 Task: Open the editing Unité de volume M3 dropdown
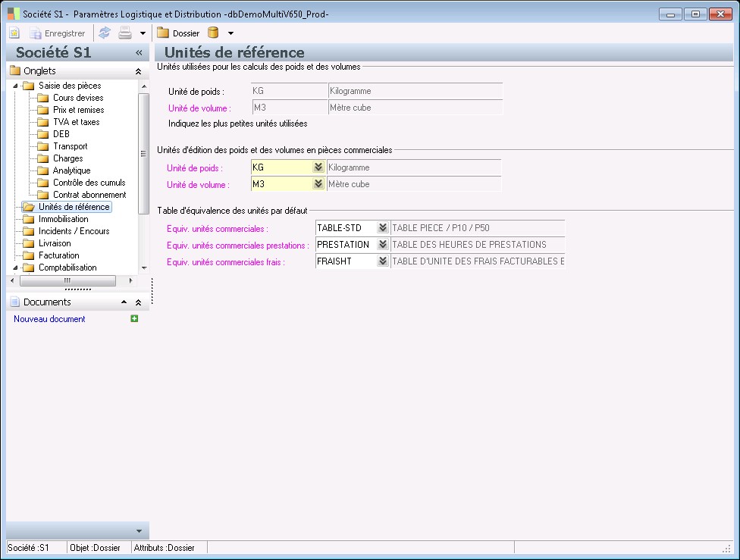tap(318, 184)
